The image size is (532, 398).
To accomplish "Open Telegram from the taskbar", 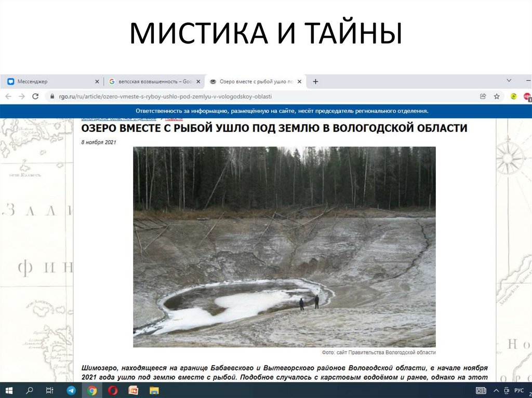I will pos(71,391).
